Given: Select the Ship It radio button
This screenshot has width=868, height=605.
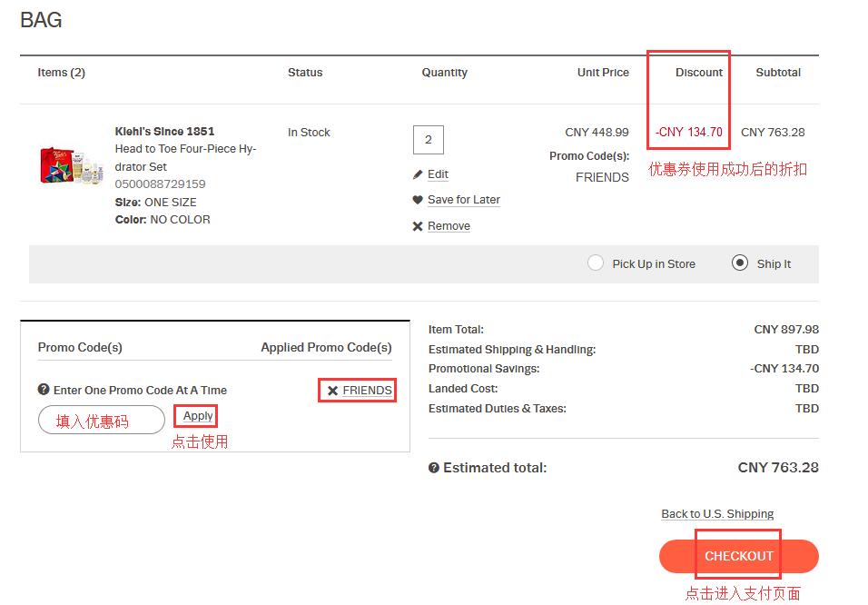Looking at the screenshot, I should [740, 263].
